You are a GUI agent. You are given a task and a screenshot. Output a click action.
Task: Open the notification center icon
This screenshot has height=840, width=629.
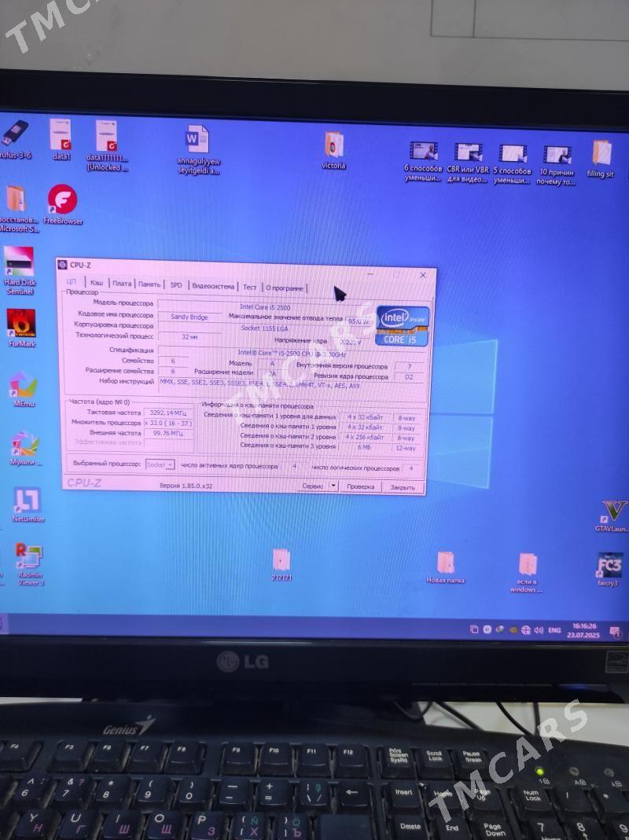[x=616, y=633]
